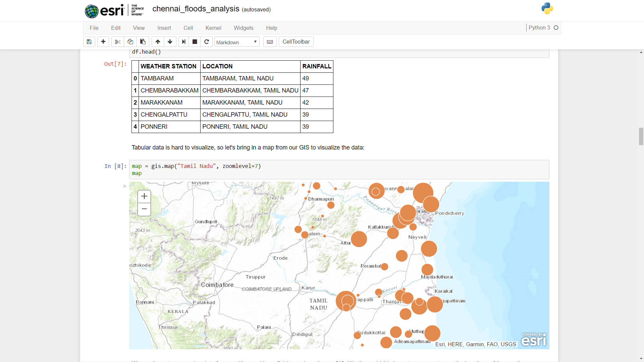This screenshot has width=644, height=362.
Task: Interrupt the kernel with the stop icon
Action: (x=195, y=42)
